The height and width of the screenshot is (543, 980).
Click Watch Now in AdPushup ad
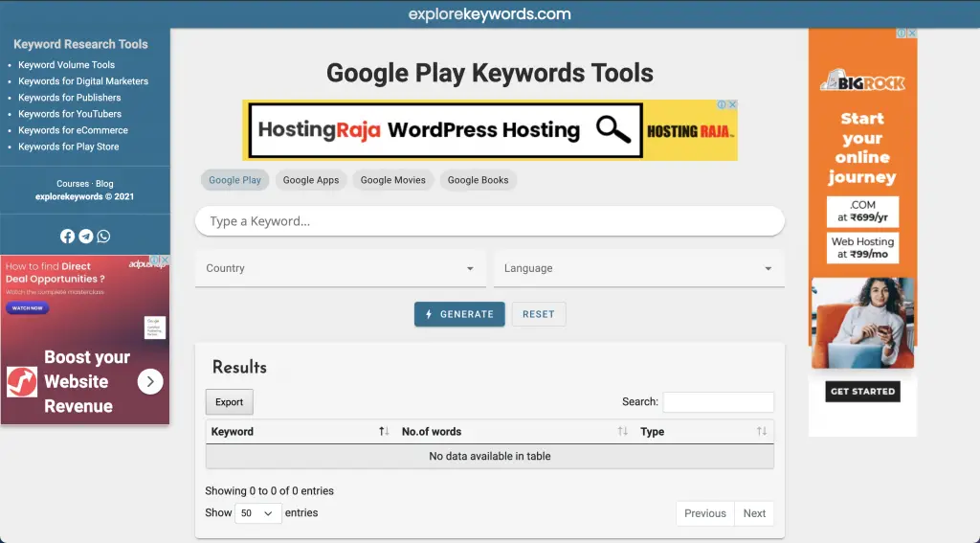coord(28,307)
